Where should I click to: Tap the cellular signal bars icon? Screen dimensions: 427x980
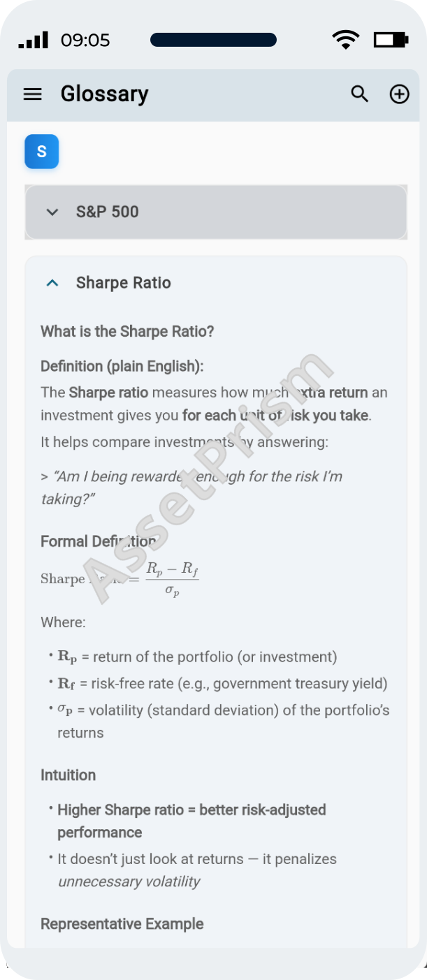[33, 40]
